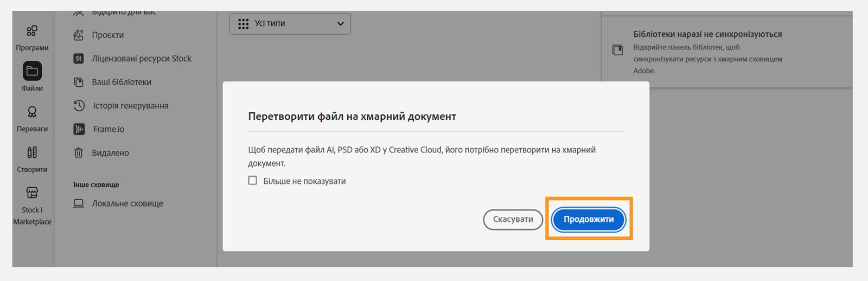
Task: Click the Продовжити button
Action: tap(589, 220)
